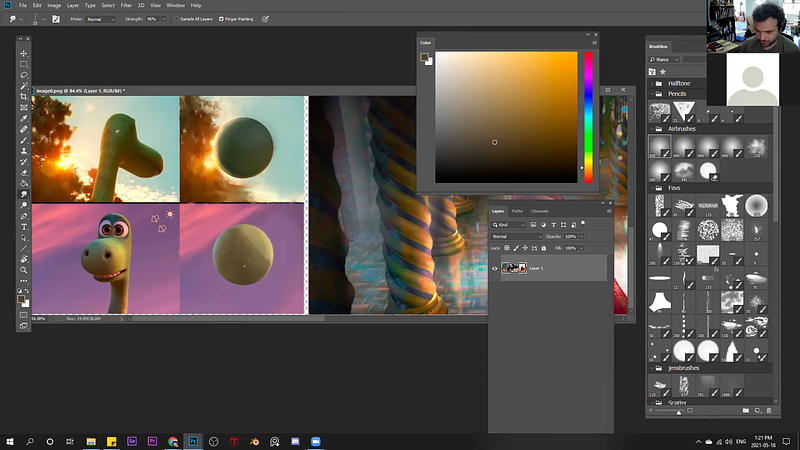800x450 pixels.
Task: Switch to the Channels tab
Action: pos(539,211)
